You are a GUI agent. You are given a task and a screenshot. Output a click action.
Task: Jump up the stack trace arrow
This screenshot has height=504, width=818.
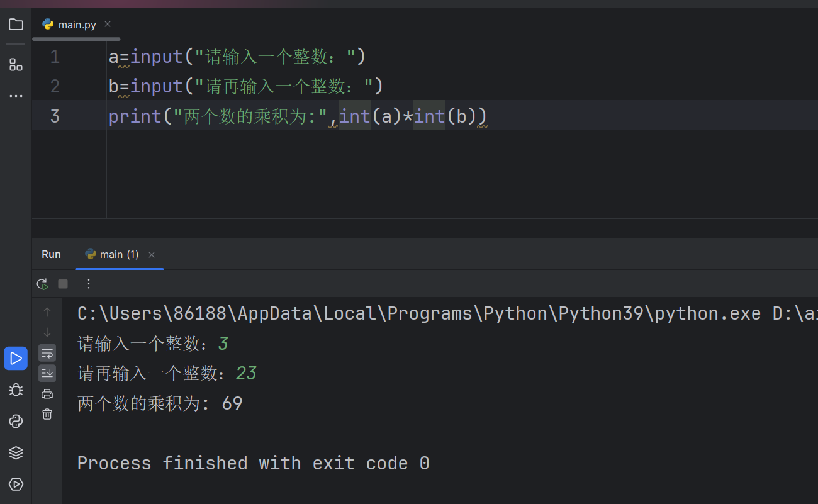(47, 312)
